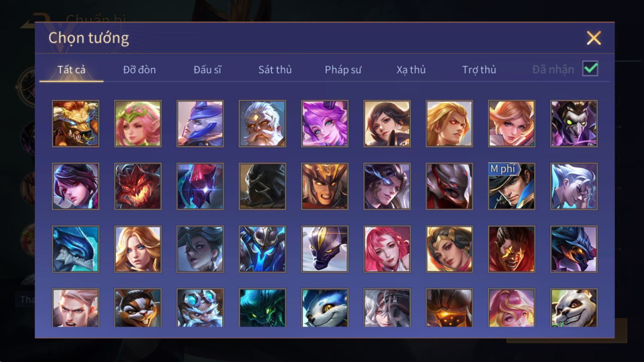Toggle the Đã nhận checkbox
The image size is (644, 362).
point(590,69)
